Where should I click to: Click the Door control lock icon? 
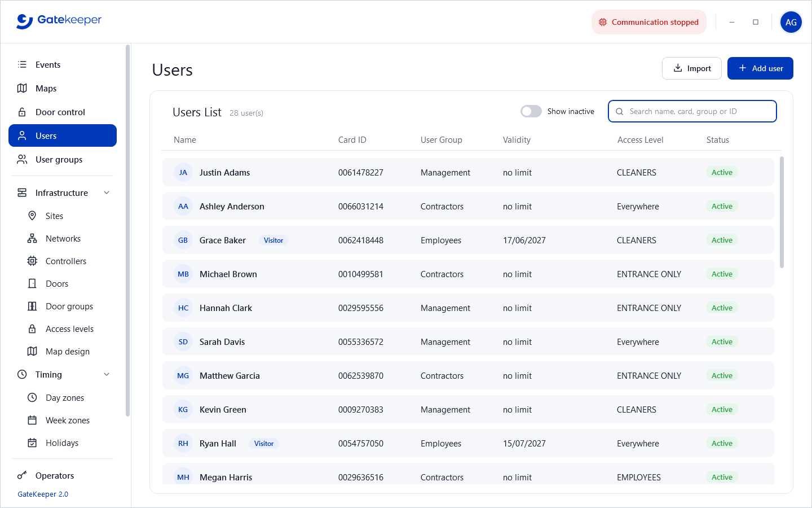pos(22,112)
